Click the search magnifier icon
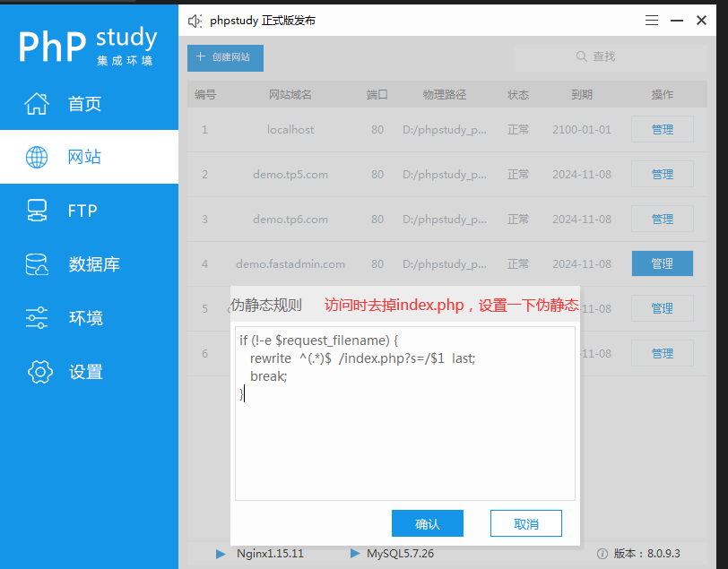The width and height of the screenshot is (728, 569). (581, 56)
